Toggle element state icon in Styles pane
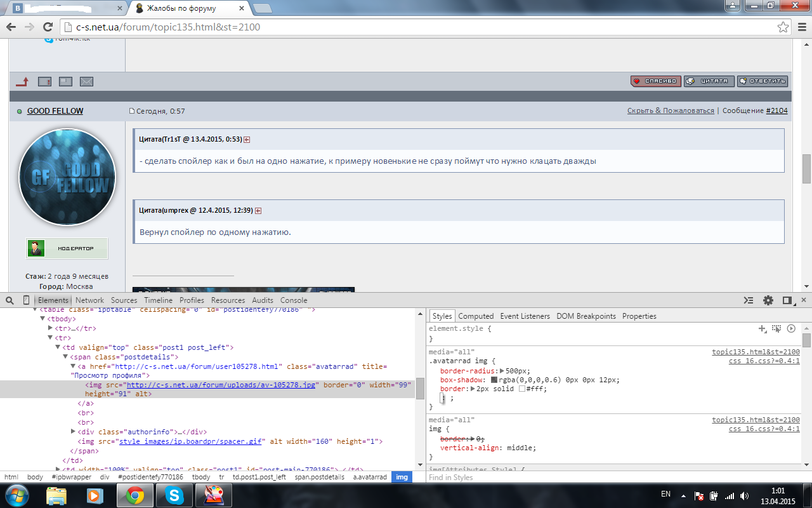The image size is (812, 508). click(776, 329)
